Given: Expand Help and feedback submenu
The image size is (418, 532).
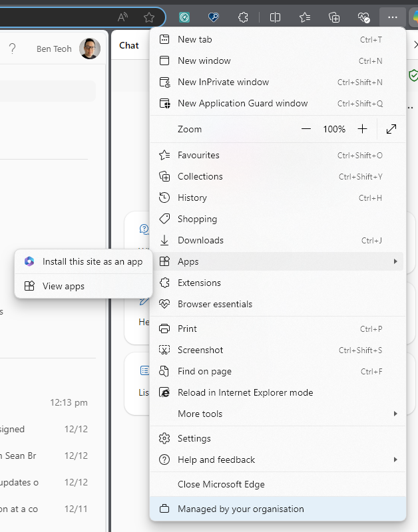Looking at the screenshot, I should click(x=278, y=460).
